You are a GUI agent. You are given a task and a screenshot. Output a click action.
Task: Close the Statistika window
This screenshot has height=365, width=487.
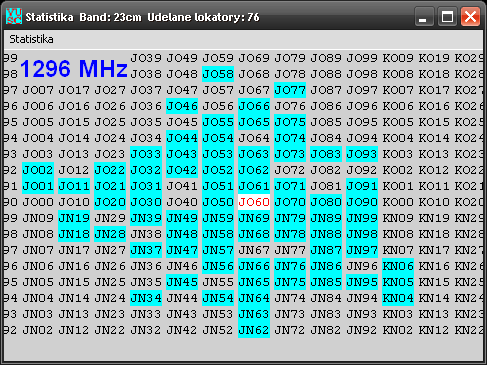[470, 16]
